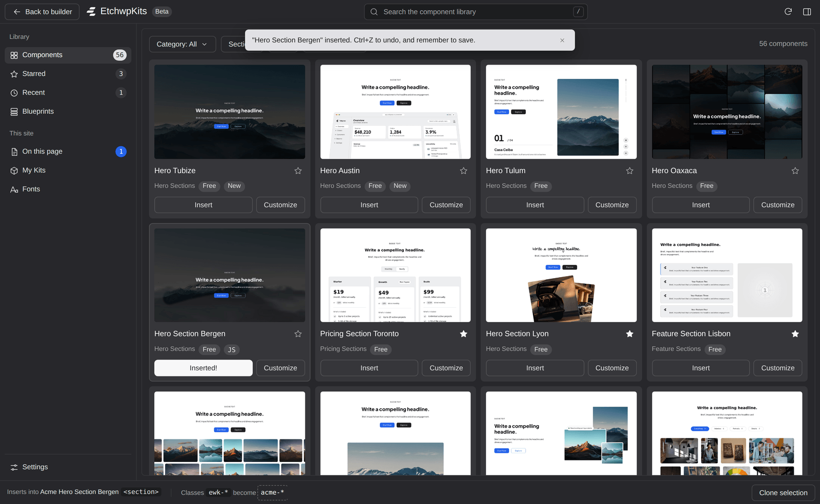820x504 pixels.
Task: Unstar the Hero Section Lyon component
Action: coord(629,334)
